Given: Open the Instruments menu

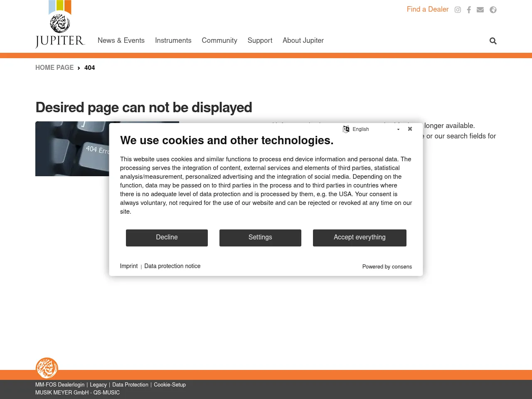Looking at the screenshot, I should point(173,40).
